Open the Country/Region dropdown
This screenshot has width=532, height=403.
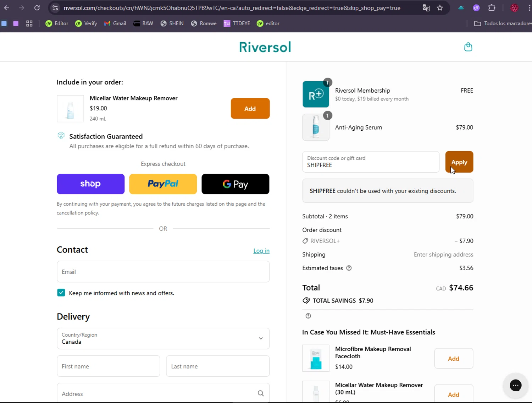[163, 338]
